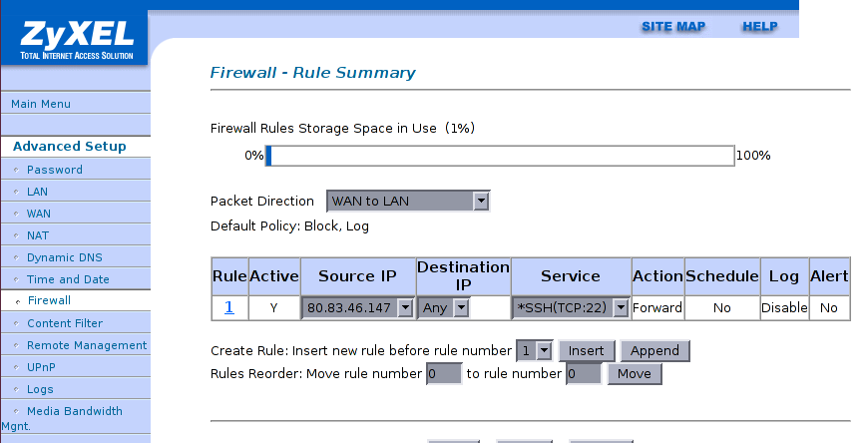Click the storage space usage bar
Screen dimensions: 868x443
point(500,156)
